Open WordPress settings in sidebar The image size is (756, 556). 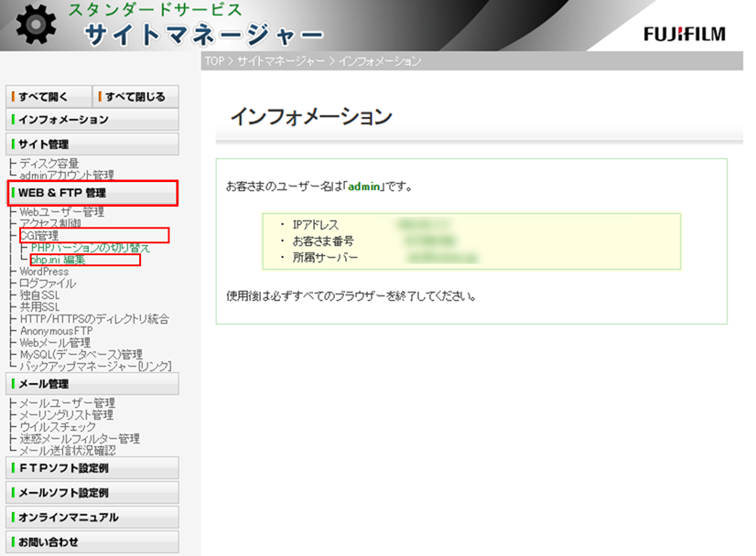pos(44,272)
